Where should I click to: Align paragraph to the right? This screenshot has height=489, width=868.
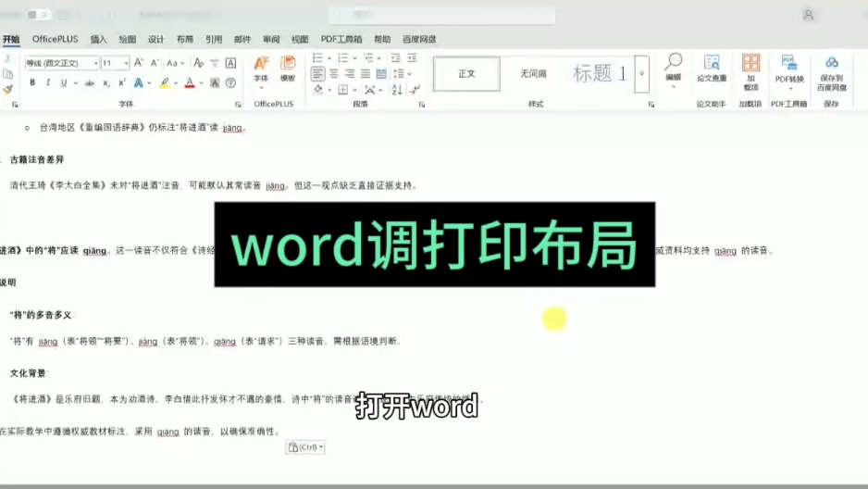(350, 73)
